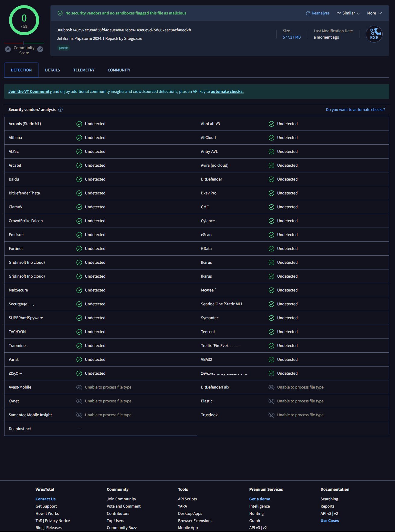Click the crossed-eye icon in BitDefenderFalx row
The height and width of the screenshot is (532, 395).
coord(271,387)
